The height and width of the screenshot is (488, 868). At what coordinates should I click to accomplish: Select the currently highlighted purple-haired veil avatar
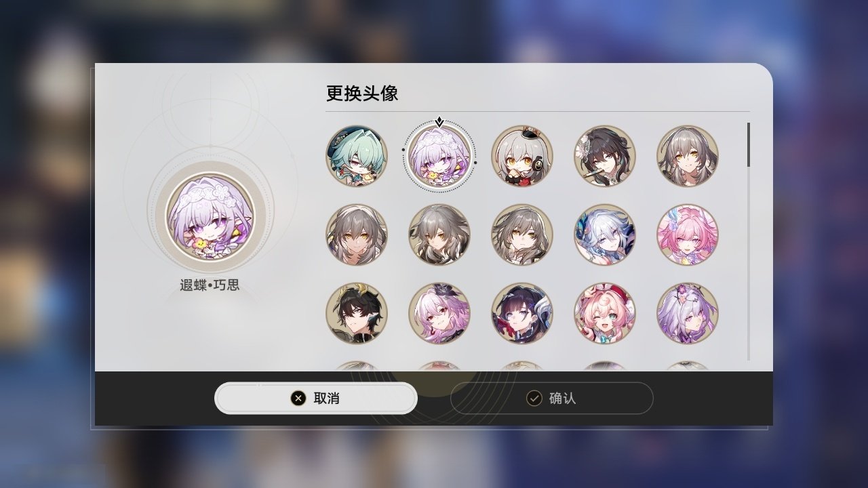click(439, 156)
